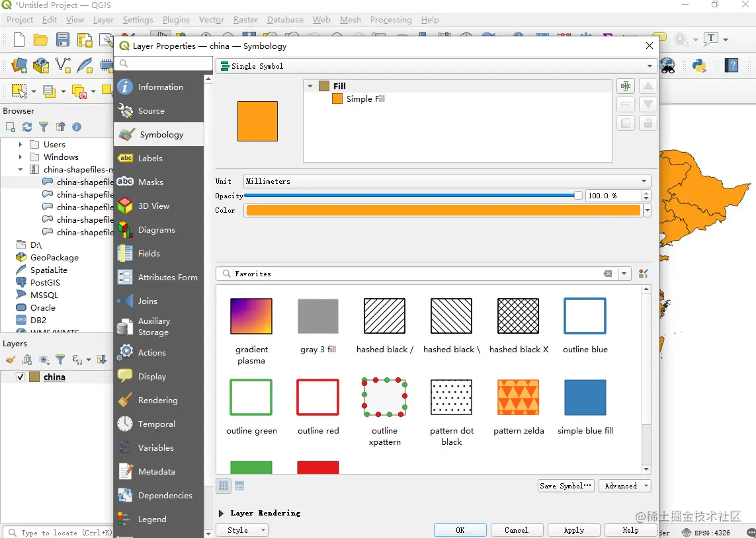This screenshot has width=756, height=538.
Task: Open the Favorites filter dropdown arrow
Action: [x=624, y=274]
